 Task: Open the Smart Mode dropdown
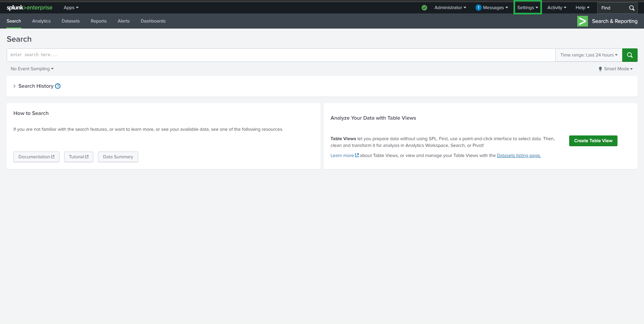click(x=616, y=69)
